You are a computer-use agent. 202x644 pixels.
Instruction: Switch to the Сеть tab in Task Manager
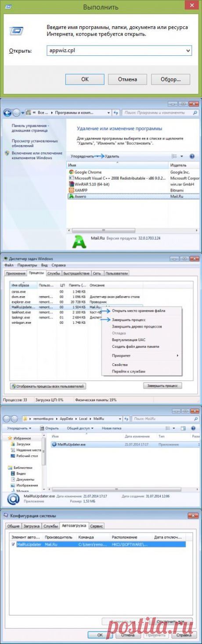(97, 273)
